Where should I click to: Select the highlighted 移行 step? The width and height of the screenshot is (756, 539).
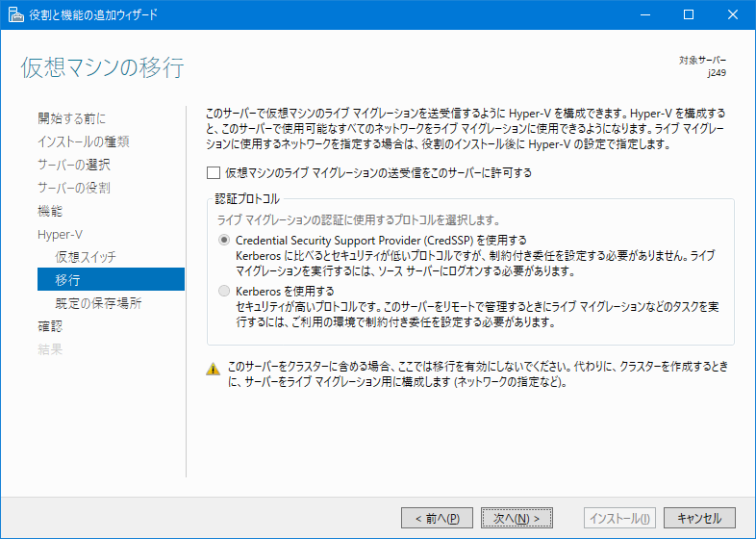[68, 280]
